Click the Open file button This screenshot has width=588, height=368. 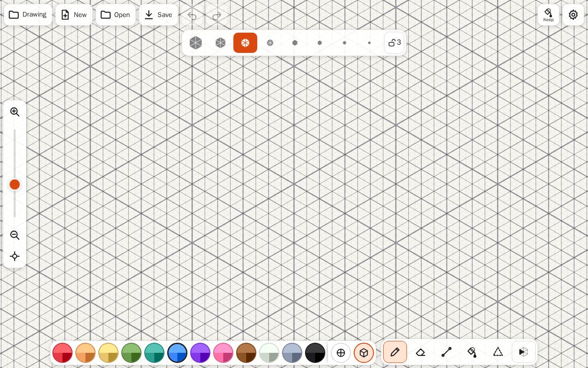(x=116, y=15)
